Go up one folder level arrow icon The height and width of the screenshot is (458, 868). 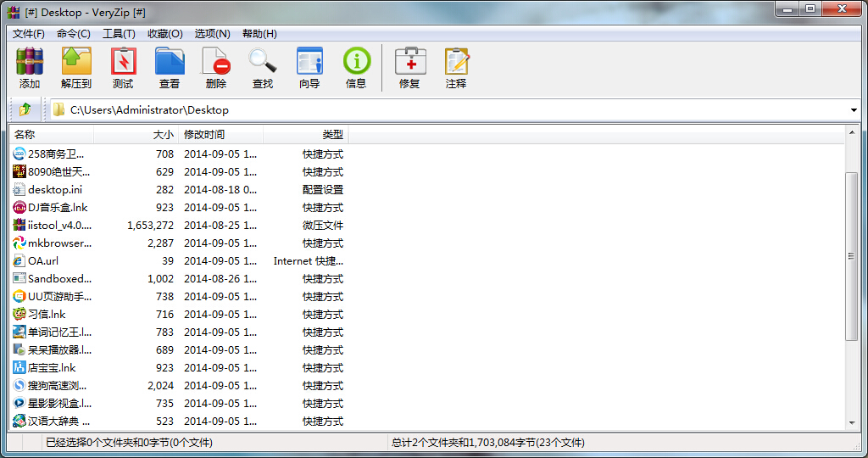(25, 109)
